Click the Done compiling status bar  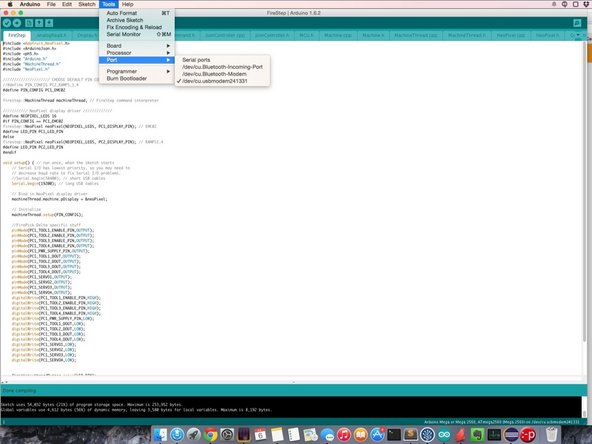point(293,390)
